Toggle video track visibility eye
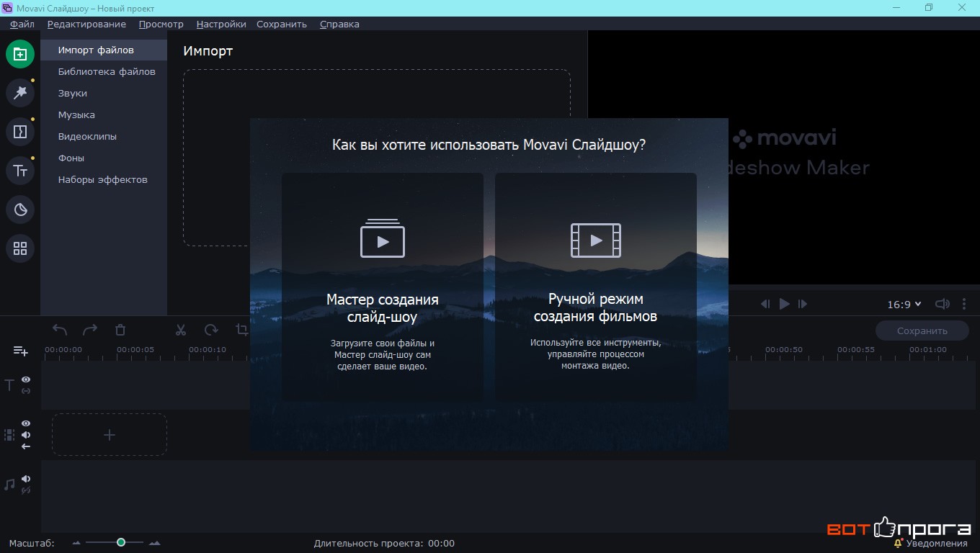The image size is (980, 553). click(x=26, y=423)
